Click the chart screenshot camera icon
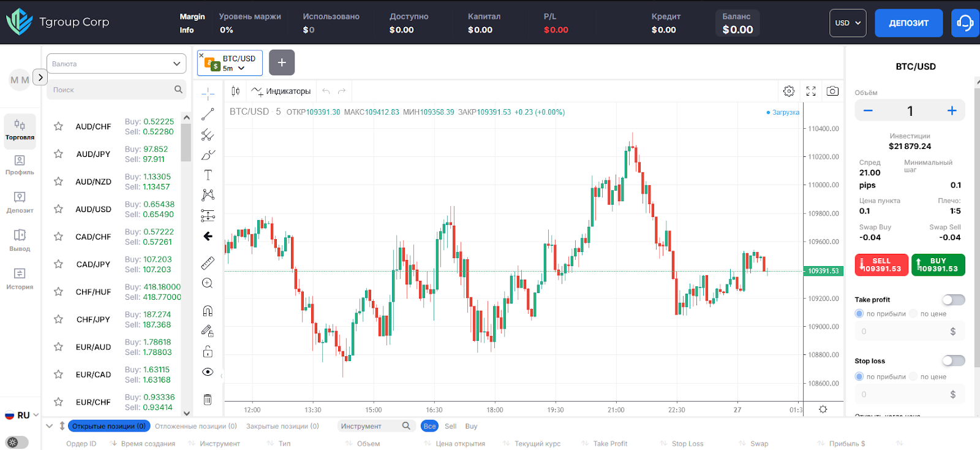980x450 pixels. click(832, 91)
